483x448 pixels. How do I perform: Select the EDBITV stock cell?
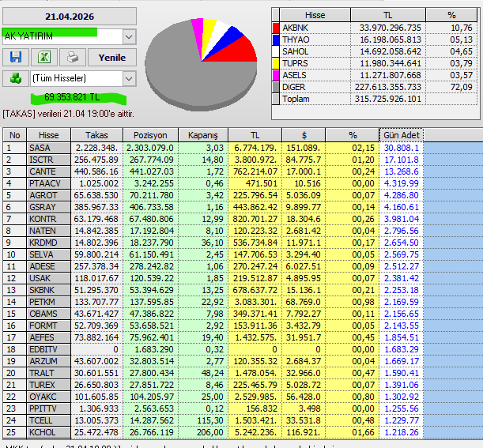point(49,349)
